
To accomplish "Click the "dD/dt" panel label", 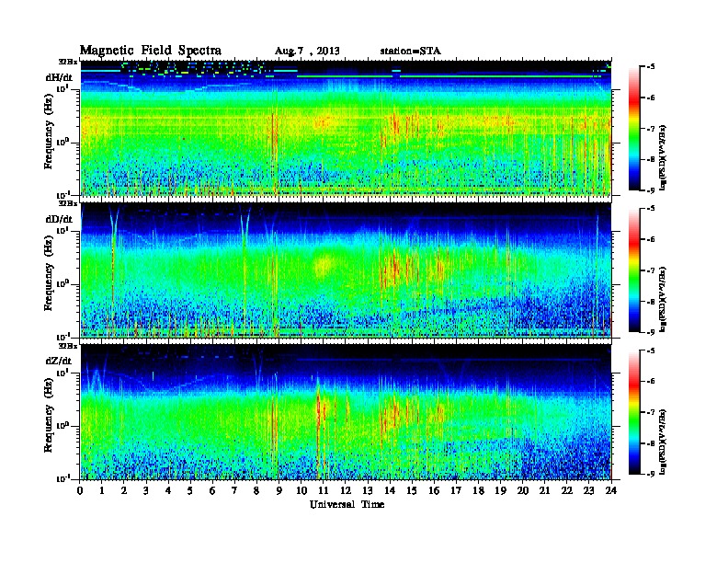I will coord(59,219).
